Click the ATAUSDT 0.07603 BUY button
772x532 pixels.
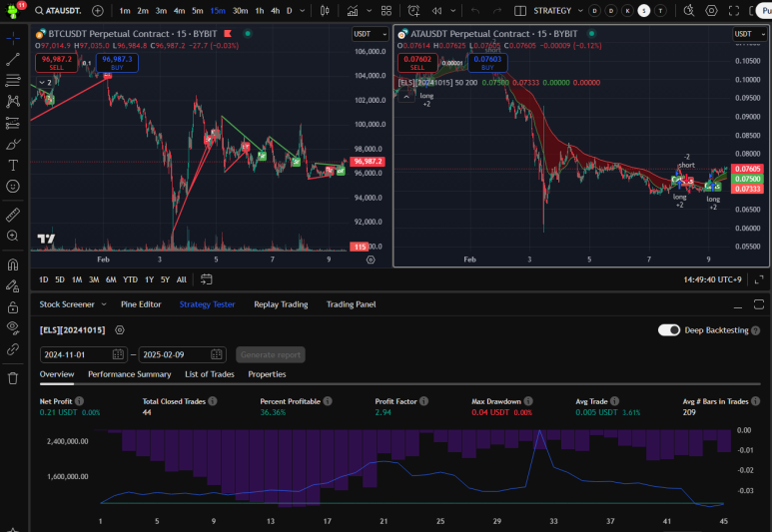(x=487, y=63)
